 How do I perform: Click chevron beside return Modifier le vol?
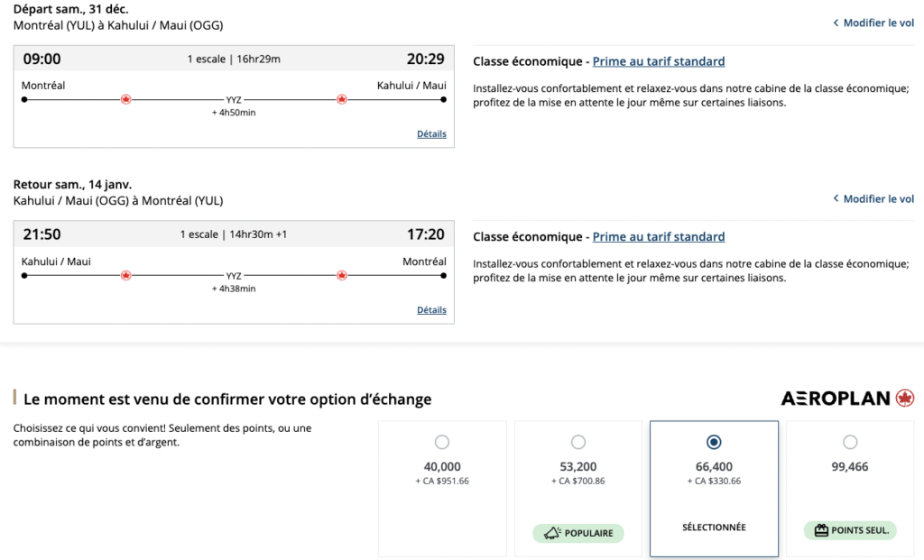pyautogui.click(x=836, y=198)
